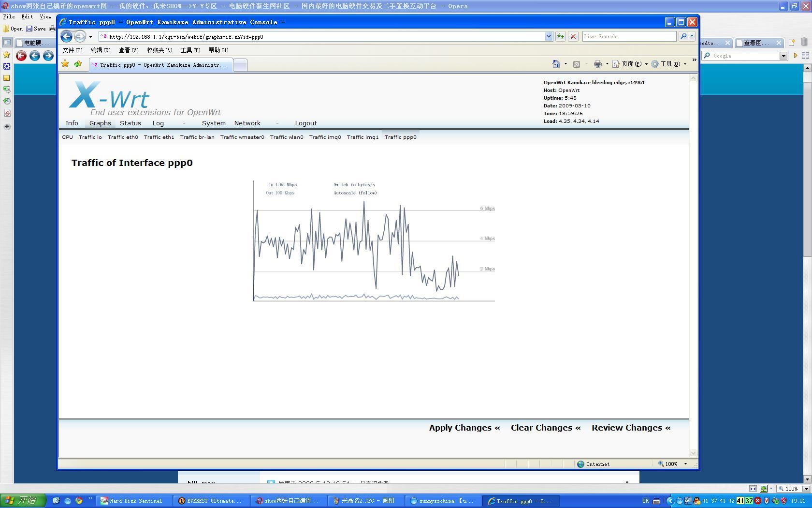The height and width of the screenshot is (508, 812).
Task: Switch graph to bytes/s
Action: pyautogui.click(x=354, y=185)
